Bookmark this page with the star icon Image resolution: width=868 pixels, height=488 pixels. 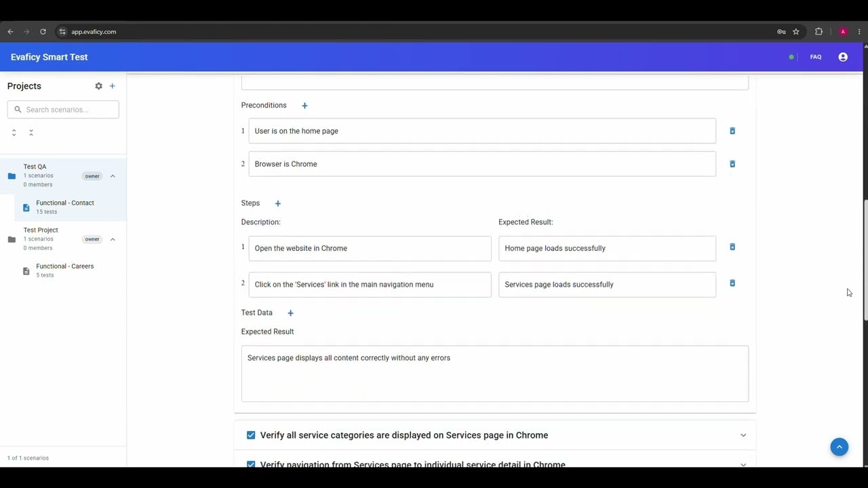pos(796,32)
